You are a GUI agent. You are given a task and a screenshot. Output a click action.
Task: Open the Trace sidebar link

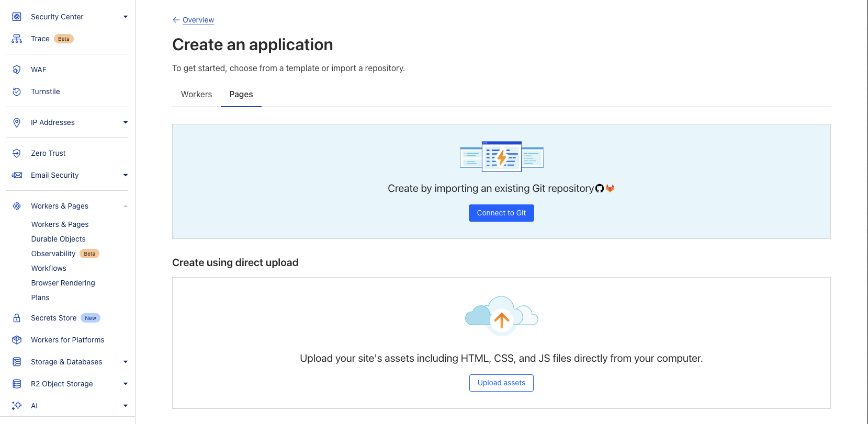click(40, 39)
